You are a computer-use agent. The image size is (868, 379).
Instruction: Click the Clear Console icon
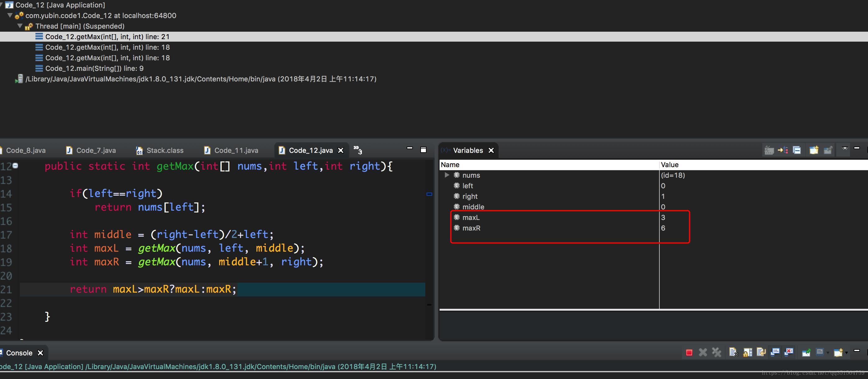[x=733, y=352]
